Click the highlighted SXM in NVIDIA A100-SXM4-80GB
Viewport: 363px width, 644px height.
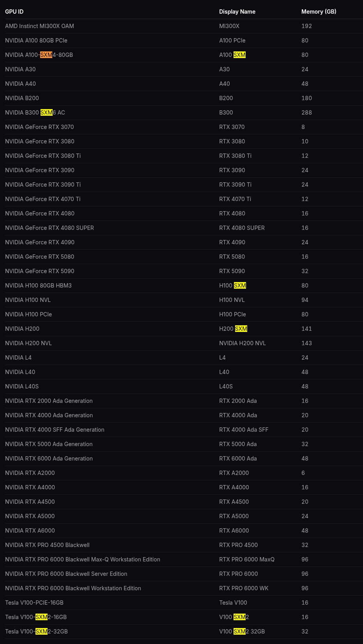click(46, 55)
